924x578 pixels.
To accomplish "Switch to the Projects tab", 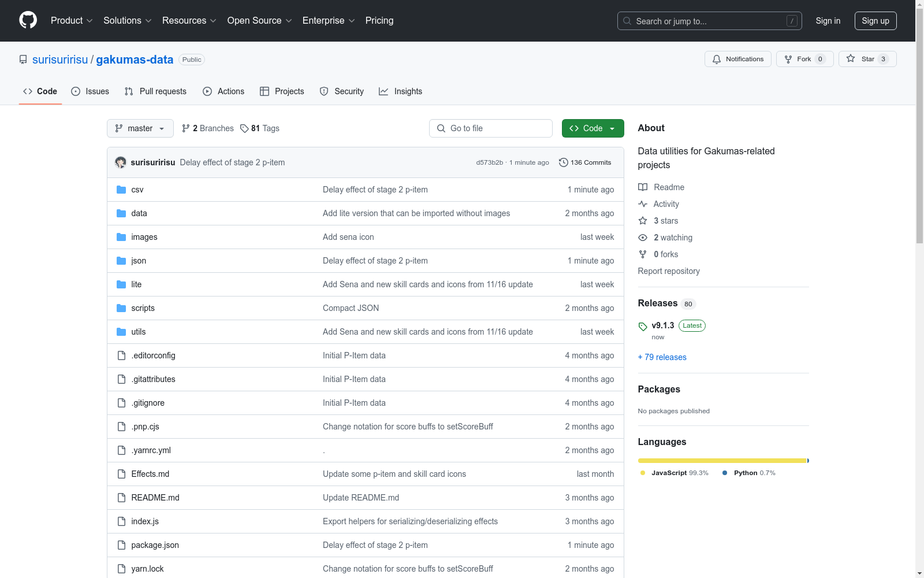I will pos(282,91).
